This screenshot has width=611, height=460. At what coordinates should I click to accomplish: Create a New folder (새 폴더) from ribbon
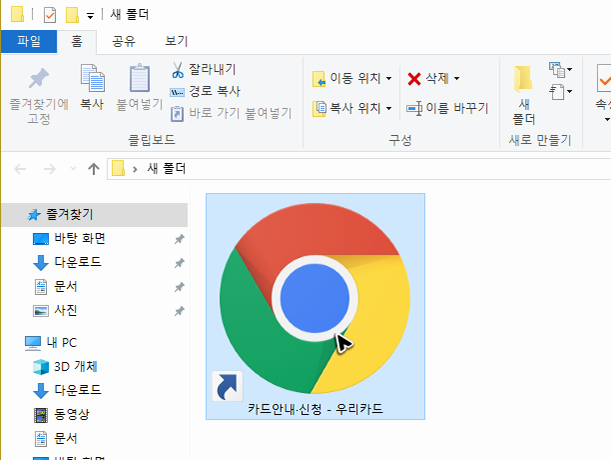click(x=523, y=94)
